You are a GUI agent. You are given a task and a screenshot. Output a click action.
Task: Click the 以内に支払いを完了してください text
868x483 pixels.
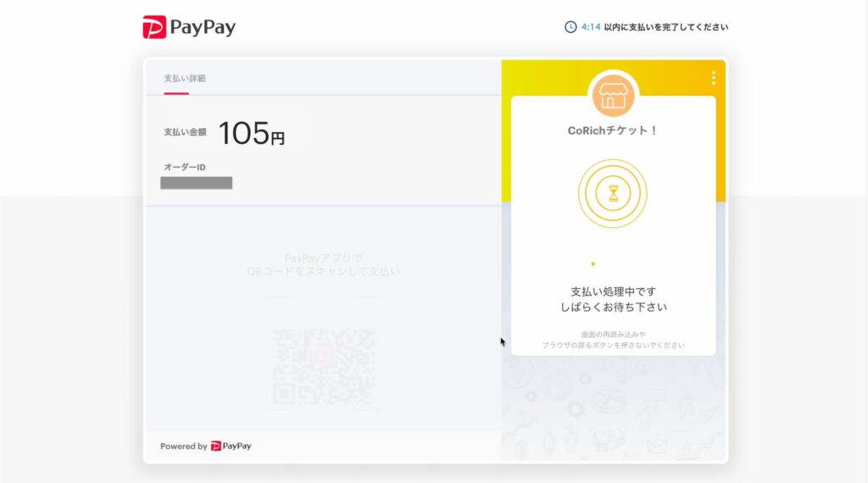tap(666, 27)
